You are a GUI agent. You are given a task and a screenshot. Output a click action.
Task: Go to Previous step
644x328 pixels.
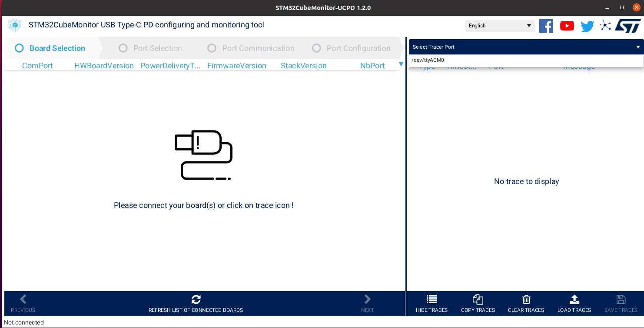pyautogui.click(x=23, y=304)
